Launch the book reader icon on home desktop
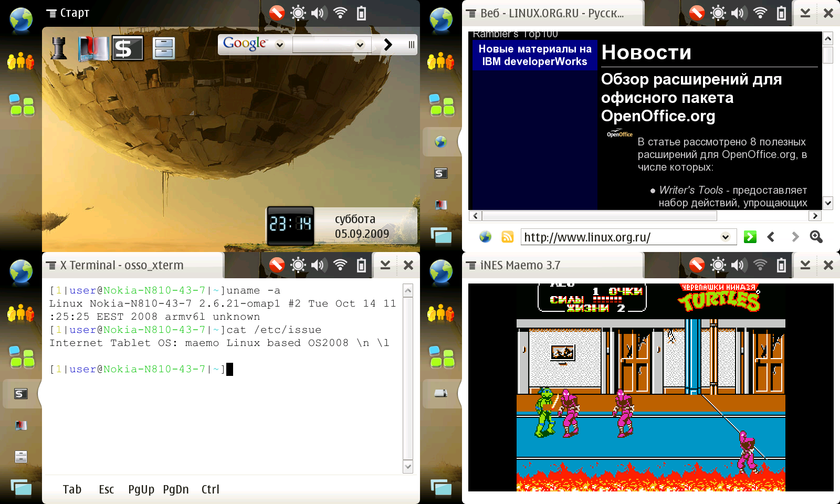Screen dimensions: 840x504 pos(93,48)
